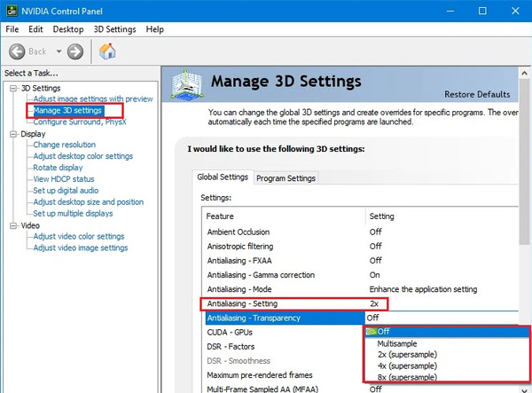Click the Home icon in toolbar
This screenshot has height=393, width=532.
click(107, 51)
